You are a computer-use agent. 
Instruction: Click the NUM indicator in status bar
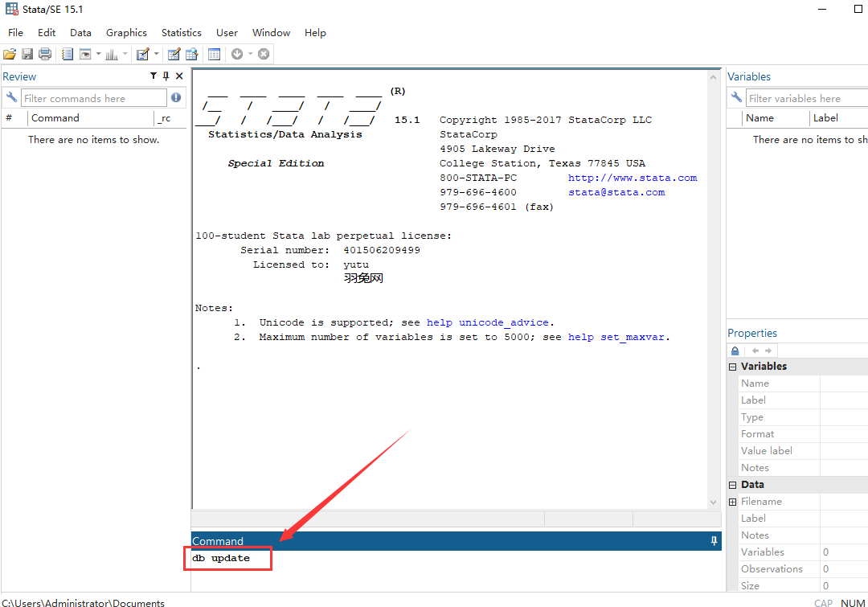pyautogui.click(x=853, y=602)
